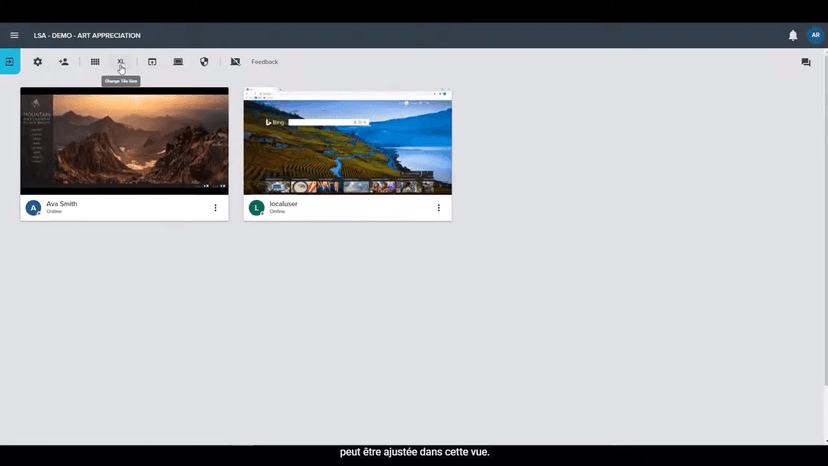Open the push website window icon
Image resolution: width=828 pixels, height=466 pixels.
[x=152, y=62]
